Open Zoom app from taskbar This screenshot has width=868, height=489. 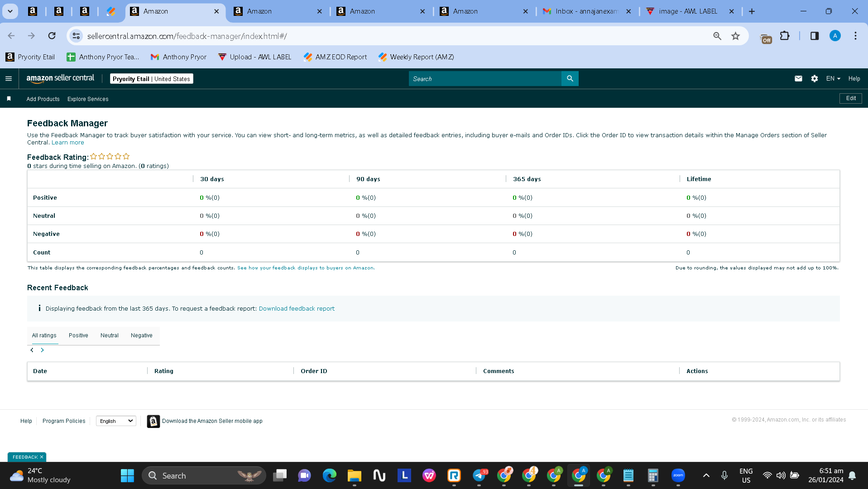coord(678,475)
